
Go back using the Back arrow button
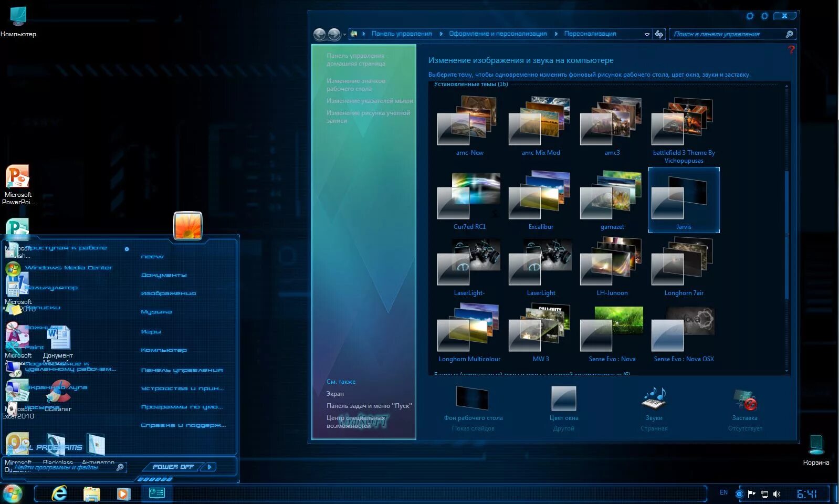319,34
